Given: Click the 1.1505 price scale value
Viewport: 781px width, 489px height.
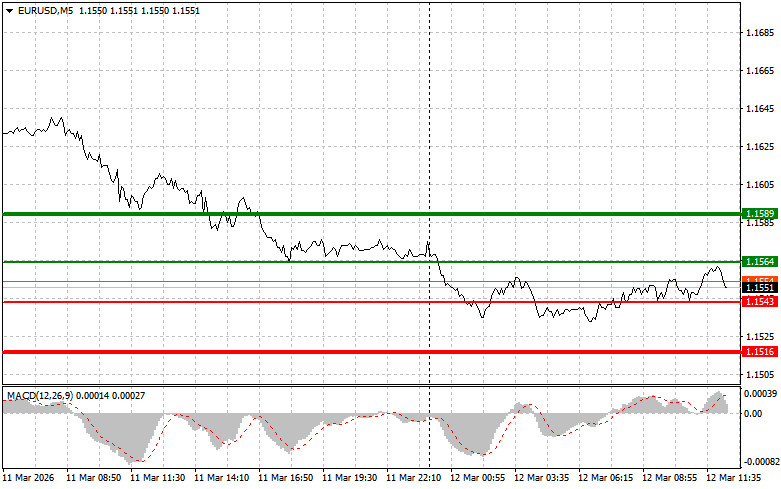Looking at the screenshot, I should pos(760,374).
